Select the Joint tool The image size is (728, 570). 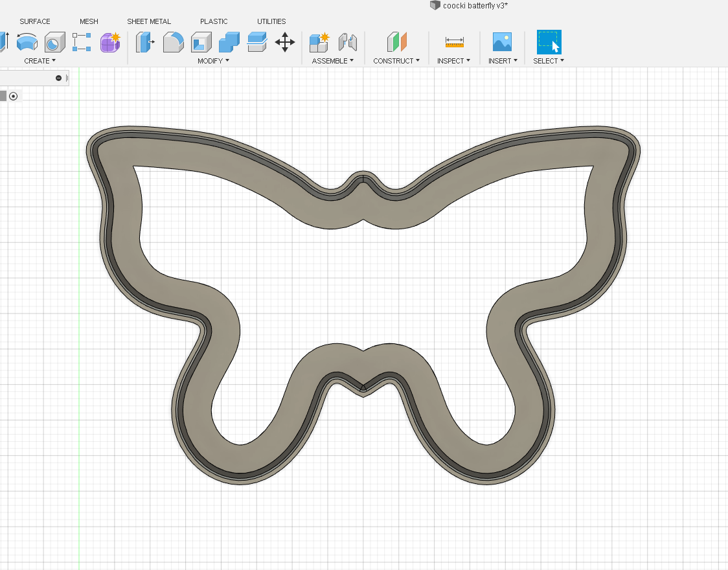tap(348, 42)
